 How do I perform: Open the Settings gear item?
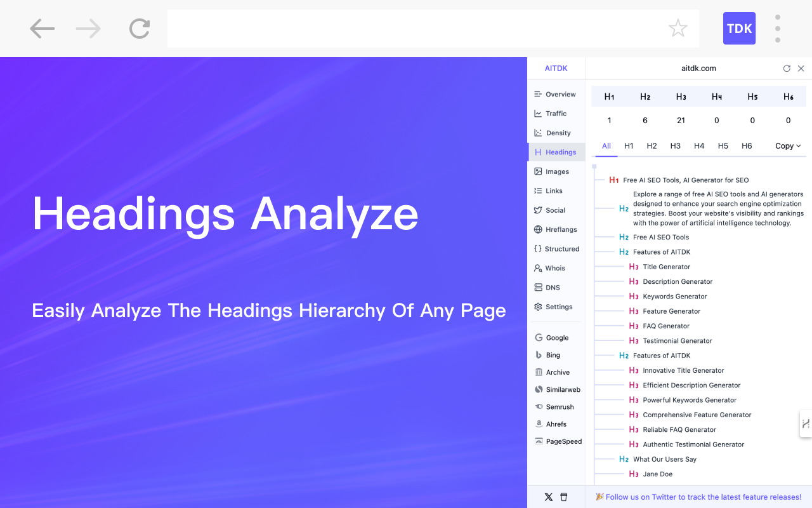[x=556, y=307]
